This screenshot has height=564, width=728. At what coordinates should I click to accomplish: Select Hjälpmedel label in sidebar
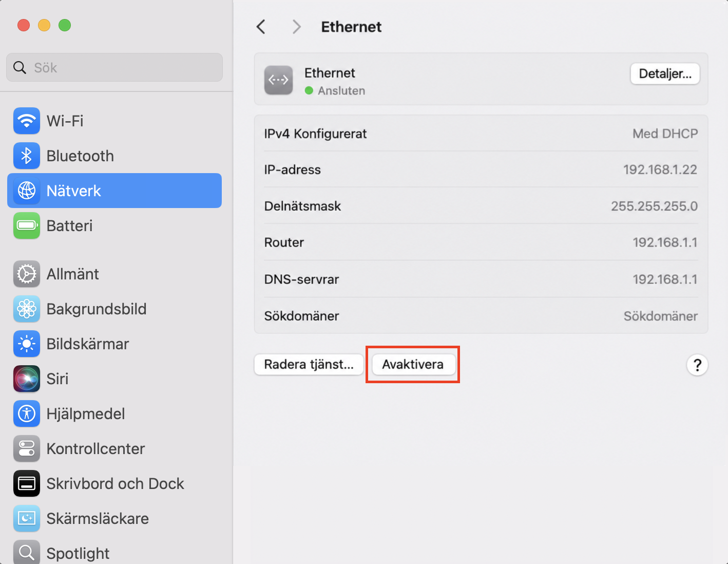click(x=86, y=413)
